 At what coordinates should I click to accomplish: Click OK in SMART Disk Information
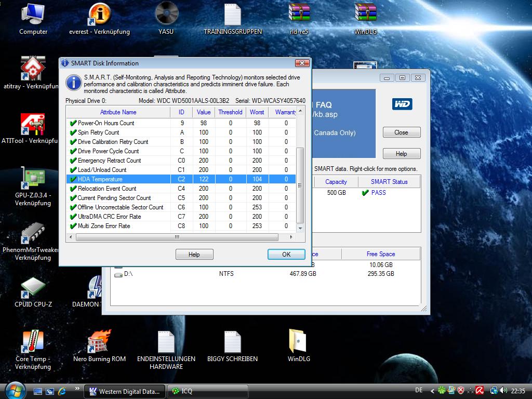[x=286, y=255]
